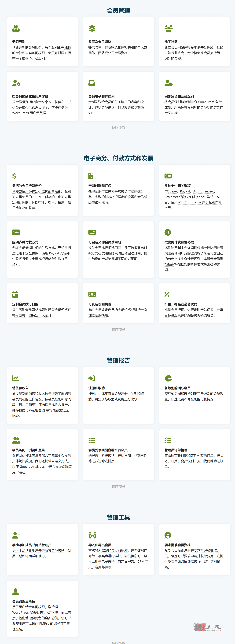
Task: Click the 按比例计费和暂停按 card title
Action: tap(179, 242)
